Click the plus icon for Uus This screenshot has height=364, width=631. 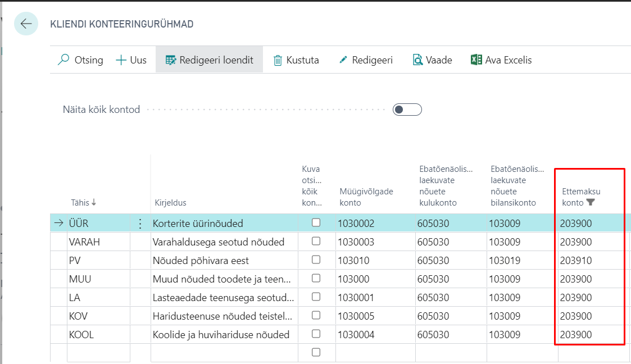point(121,60)
